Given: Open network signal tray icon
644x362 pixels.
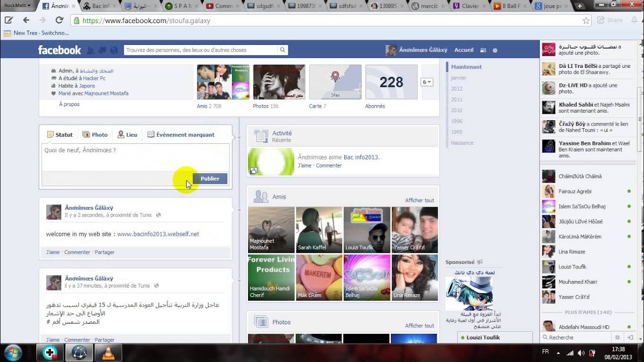Looking at the screenshot, I should tap(570, 352).
